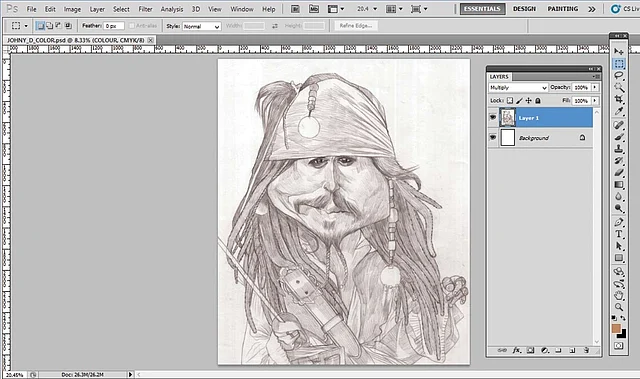The image size is (640, 379).
Task: Select the History Brush tool
Action: [619, 161]
